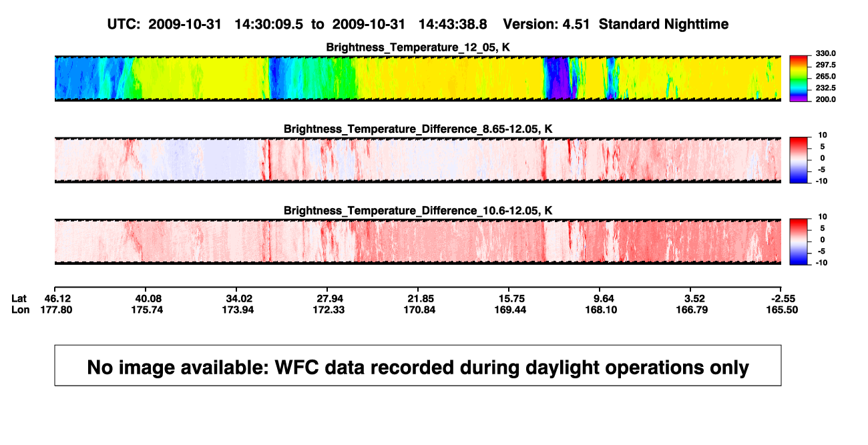The height and width of the screenshot is (445, 868).
Task: Click the 'Brightness_Temperature_12_05, K' title
Action: (x=417, y=47)
